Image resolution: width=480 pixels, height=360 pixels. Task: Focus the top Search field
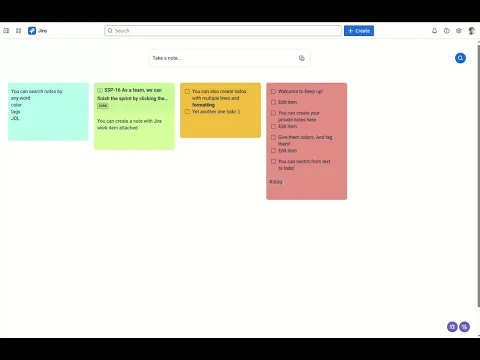pos(223,31)
